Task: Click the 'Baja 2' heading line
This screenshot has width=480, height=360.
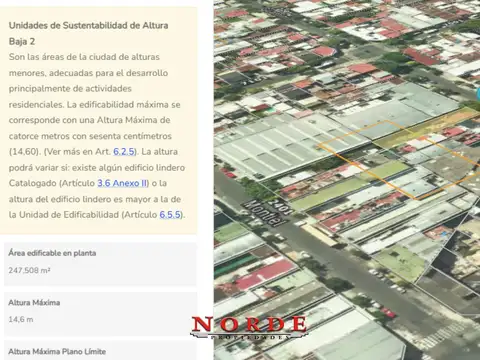Action: 22,42
